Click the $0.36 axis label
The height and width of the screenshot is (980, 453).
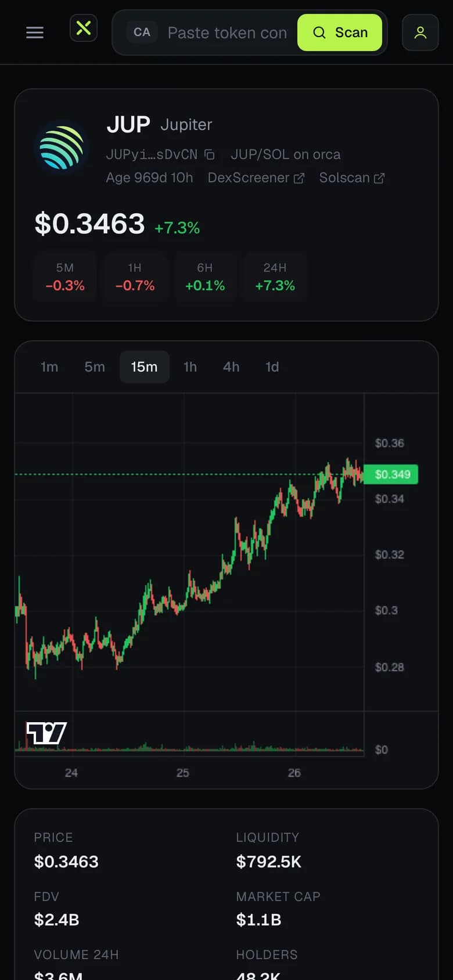[389, 444]
